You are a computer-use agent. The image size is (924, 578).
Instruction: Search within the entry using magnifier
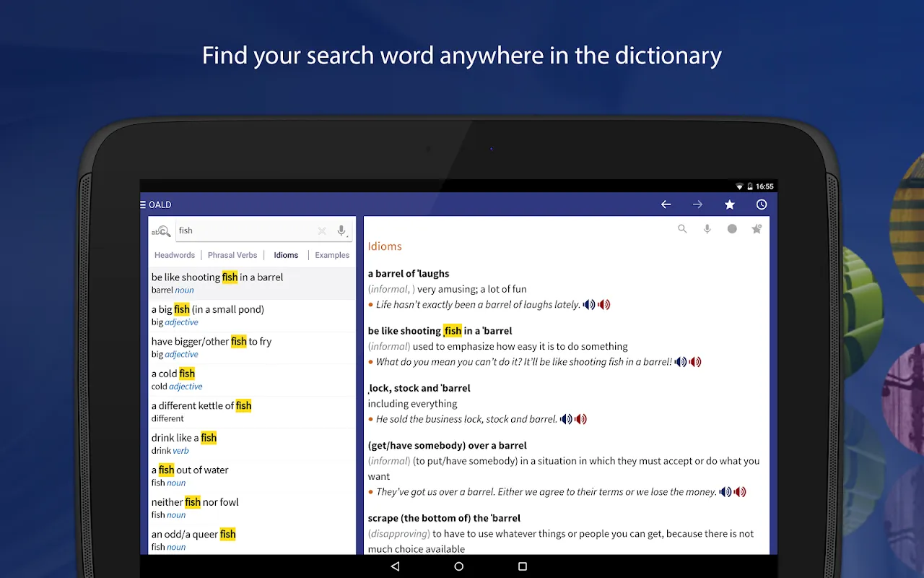click(682, 229)
